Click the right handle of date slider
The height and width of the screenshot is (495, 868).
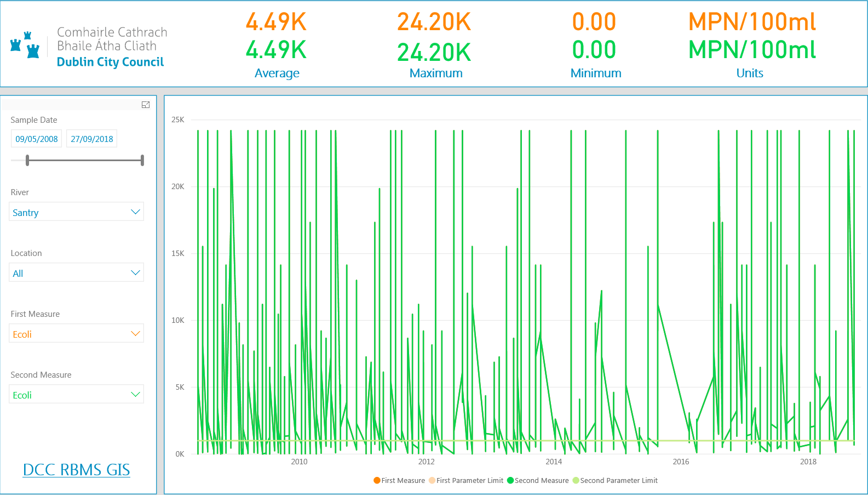click(142, 160)
